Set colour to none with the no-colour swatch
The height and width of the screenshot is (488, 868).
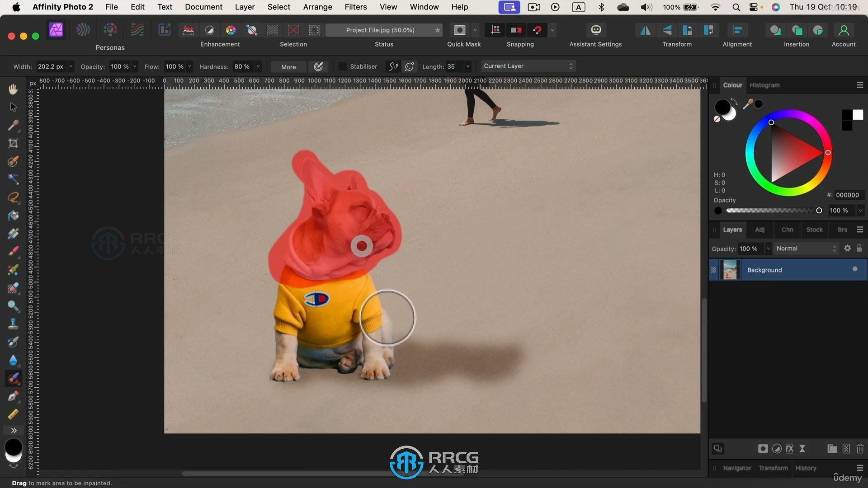pyautogui.click(x=717, y=119)
